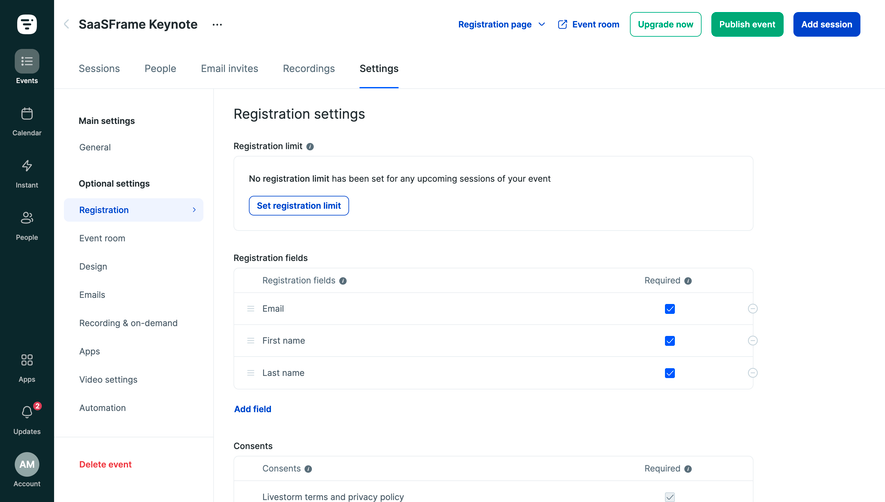Screen dimensions: 885x502
Task: Open Automation settings
Action: click(102, 408)
